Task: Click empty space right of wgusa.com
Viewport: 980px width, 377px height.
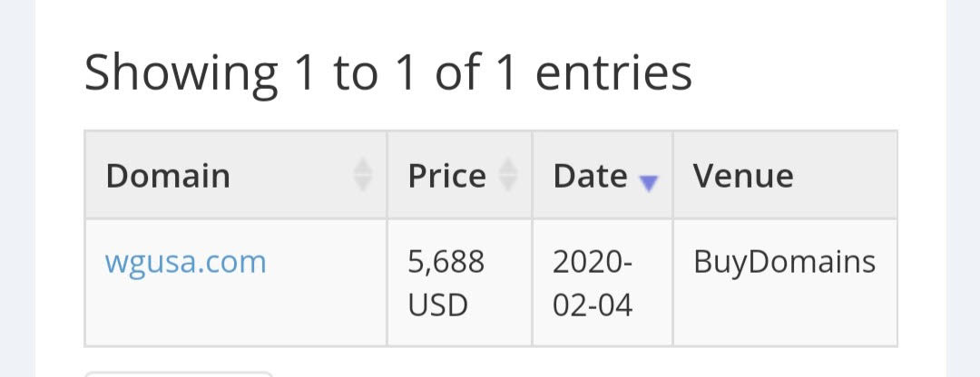Action: [325, 262]
